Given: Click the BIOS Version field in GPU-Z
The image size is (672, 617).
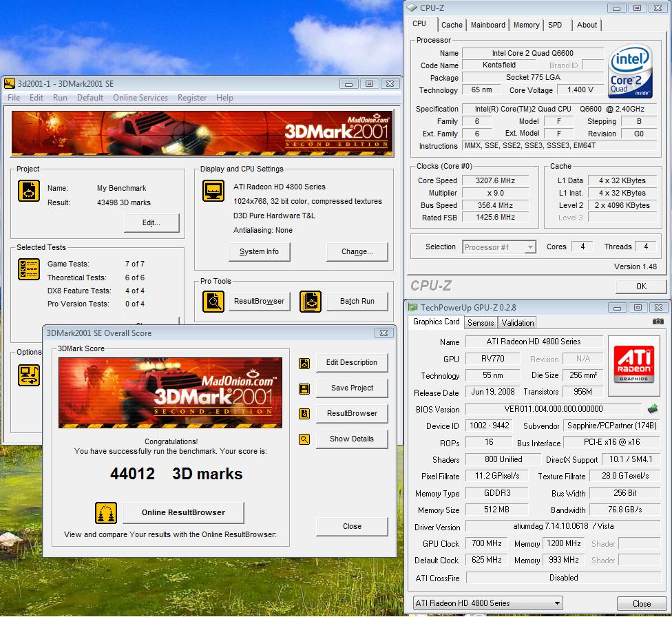Looking at the screenshot, I should point(554,409).
